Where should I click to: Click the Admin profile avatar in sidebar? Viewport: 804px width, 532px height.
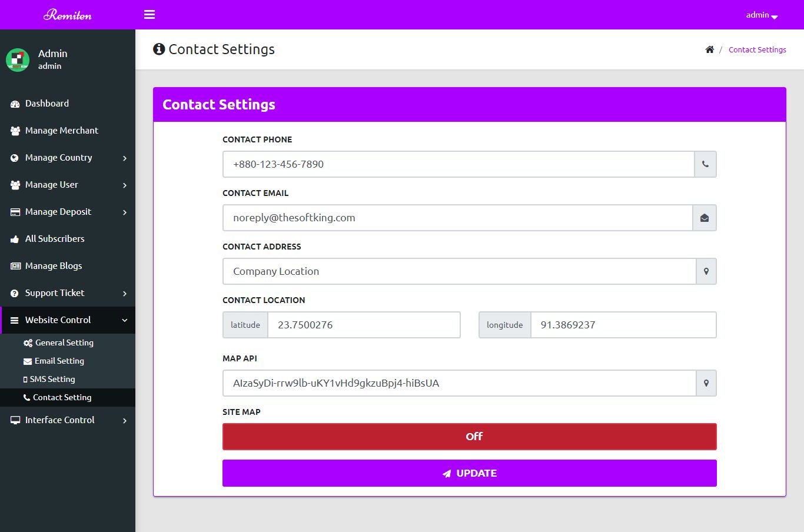pos(18,59)
